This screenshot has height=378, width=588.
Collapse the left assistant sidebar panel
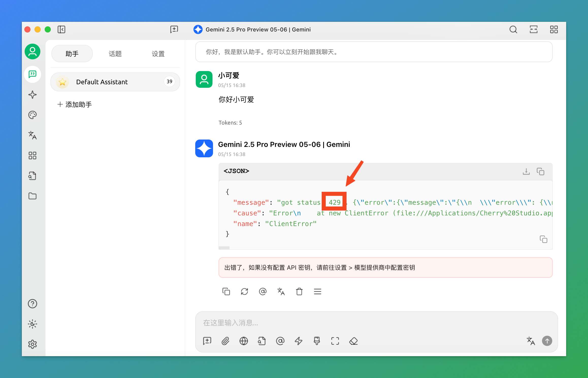click(61, 29)
